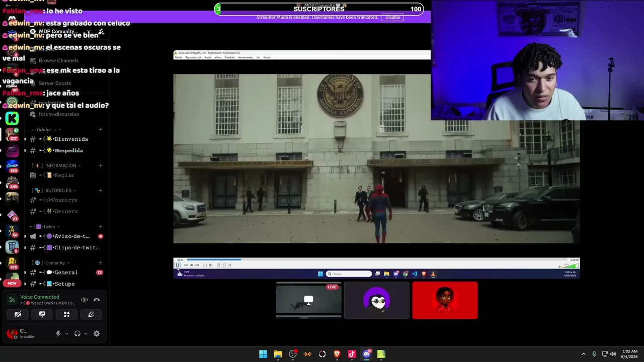Toggle VLC loop playback button
Screen dimensions: 644x362
(224, 265)
